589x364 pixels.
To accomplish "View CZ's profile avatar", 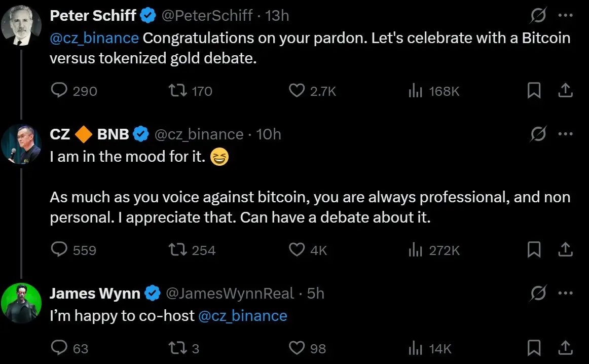I will [21, 144].
